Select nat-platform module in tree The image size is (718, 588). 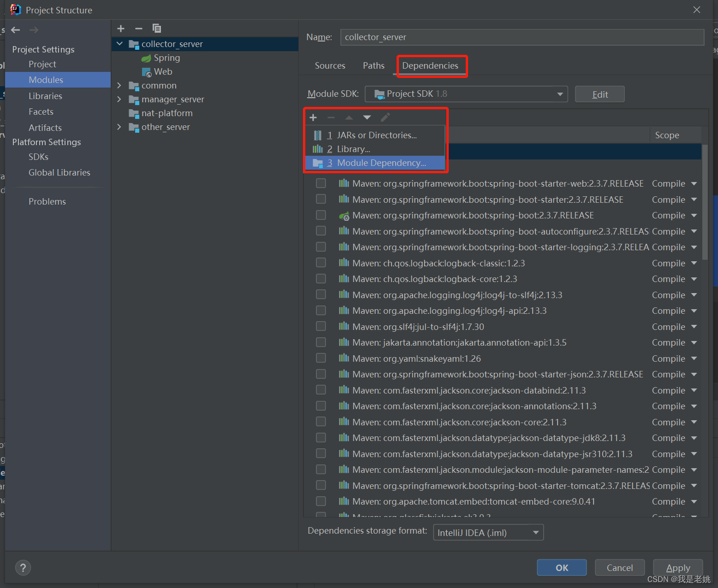pos(160,113)
